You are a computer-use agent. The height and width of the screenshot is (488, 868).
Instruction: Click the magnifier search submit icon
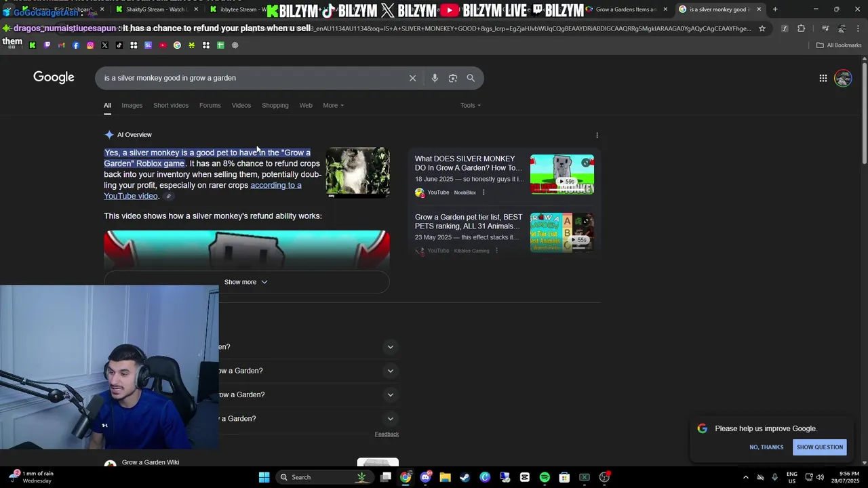click(471, 78)
